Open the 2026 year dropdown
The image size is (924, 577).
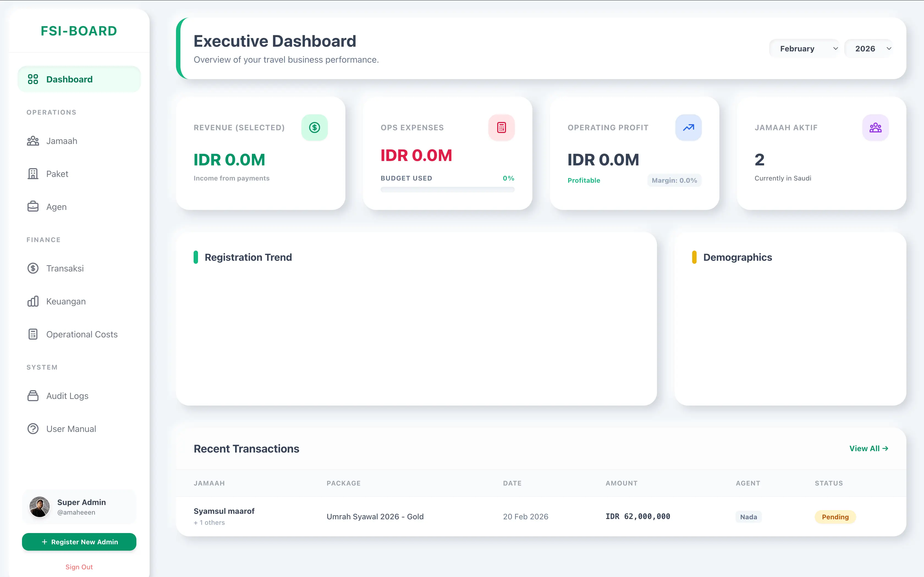[869, 49]
